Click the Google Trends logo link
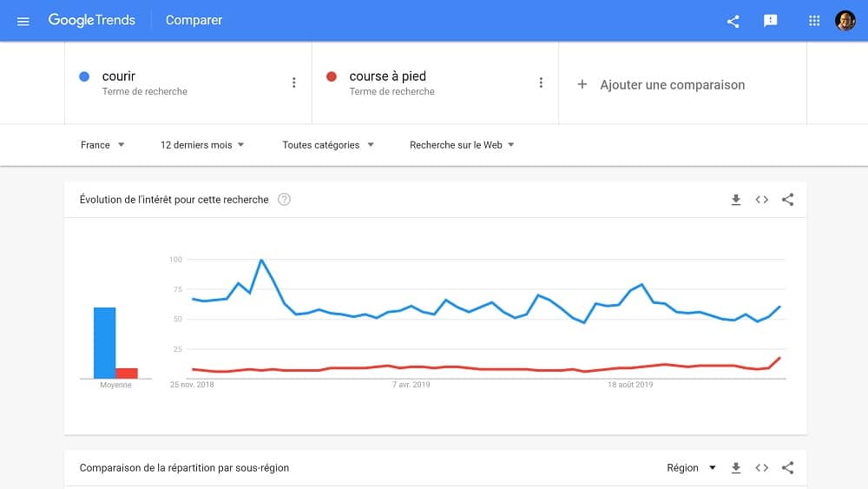The width and height of the screenshot is (868, 489). 92,20
